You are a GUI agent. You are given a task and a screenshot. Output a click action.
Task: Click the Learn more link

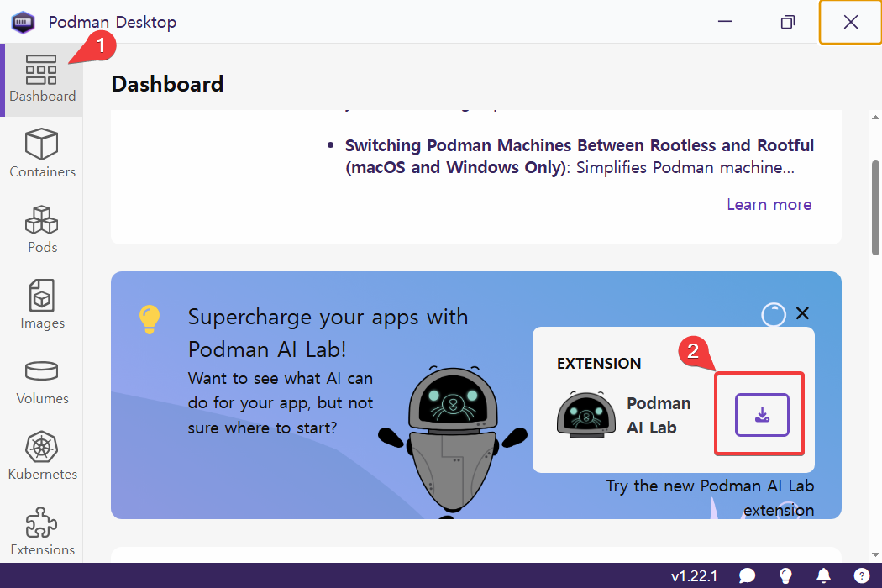(769, 204)
